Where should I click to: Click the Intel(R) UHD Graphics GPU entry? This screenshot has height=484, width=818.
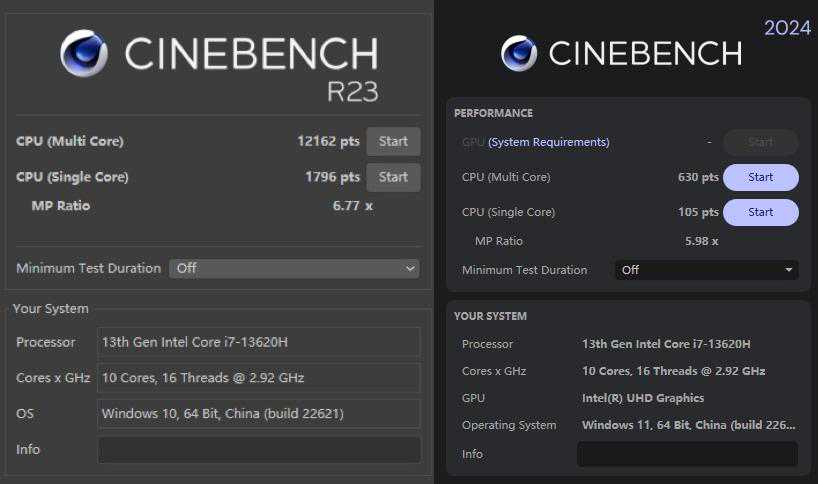[642, 398]
